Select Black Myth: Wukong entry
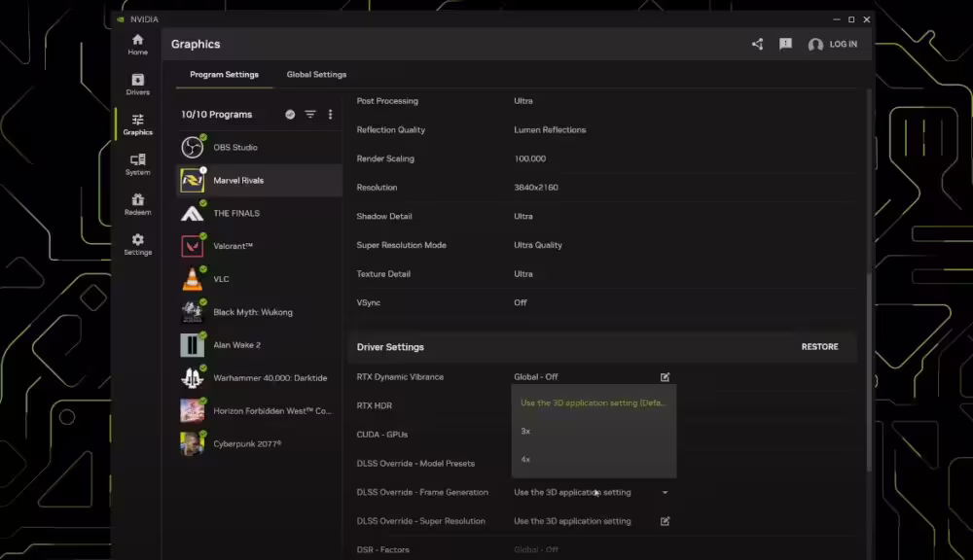The height and width of the screenshot is (560, 973). pos(260,312)
